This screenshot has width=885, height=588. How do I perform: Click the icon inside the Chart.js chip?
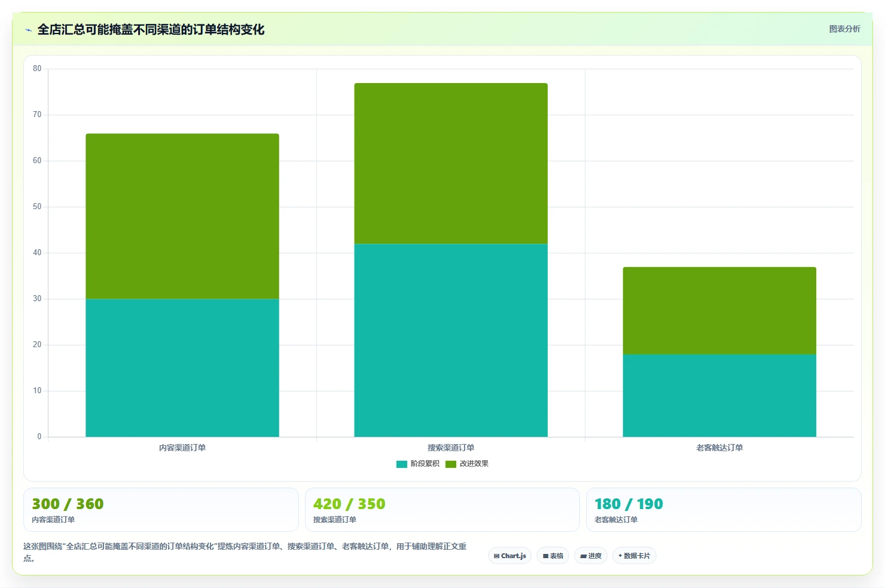pos(496,556)
